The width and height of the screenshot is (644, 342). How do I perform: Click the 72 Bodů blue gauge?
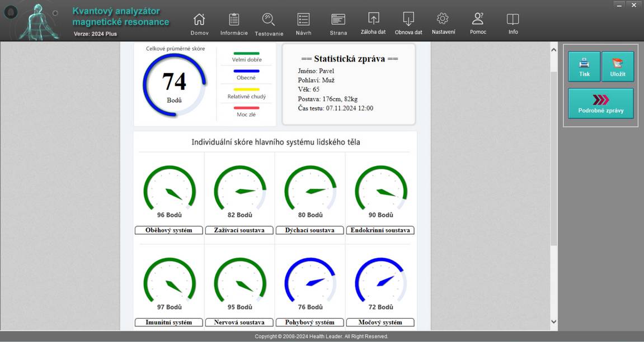click(380, 283)
